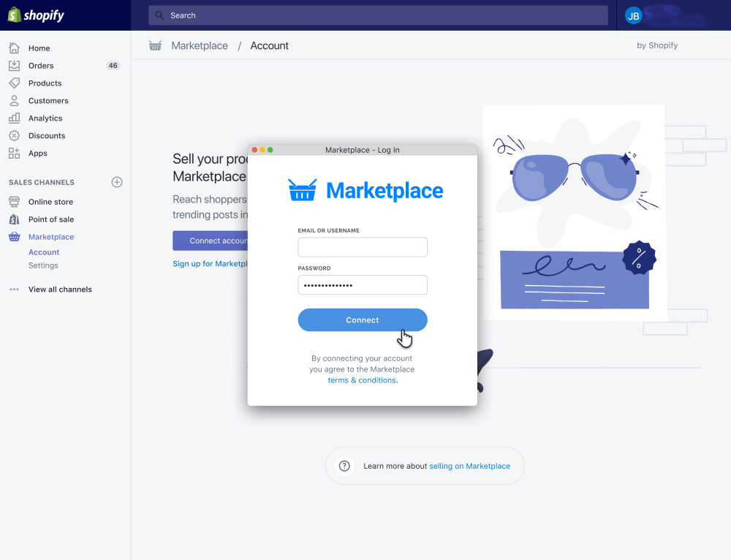
Task: Click the Marketplace - Log In title
Action: [363, 150]
